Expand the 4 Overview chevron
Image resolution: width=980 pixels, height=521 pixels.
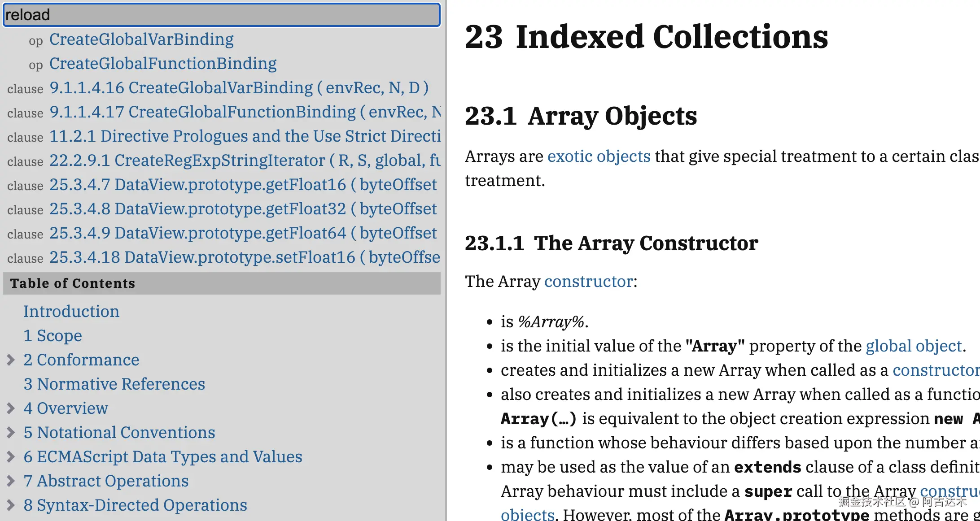point(11,408)
